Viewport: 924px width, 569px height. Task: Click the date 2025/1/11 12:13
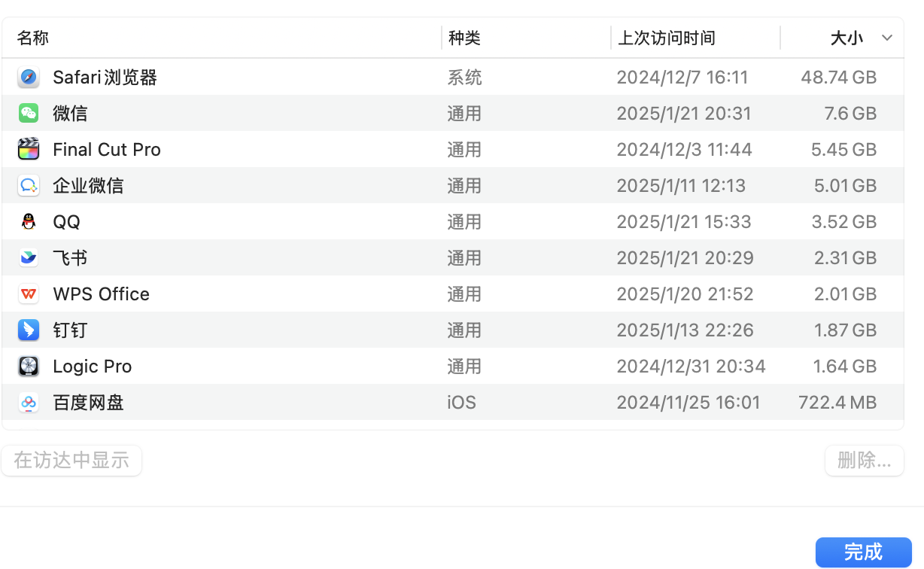pyautogui.click(x=681, y=186)
